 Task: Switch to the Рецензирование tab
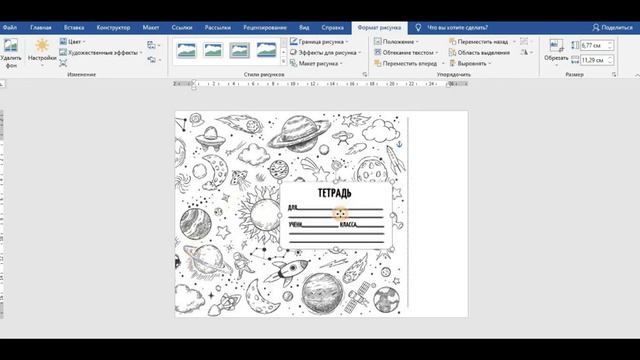(264, 28)
